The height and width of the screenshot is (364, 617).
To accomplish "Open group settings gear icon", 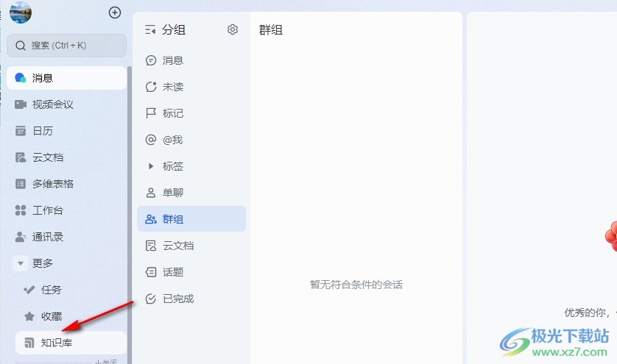I will (x=233, y=29).
